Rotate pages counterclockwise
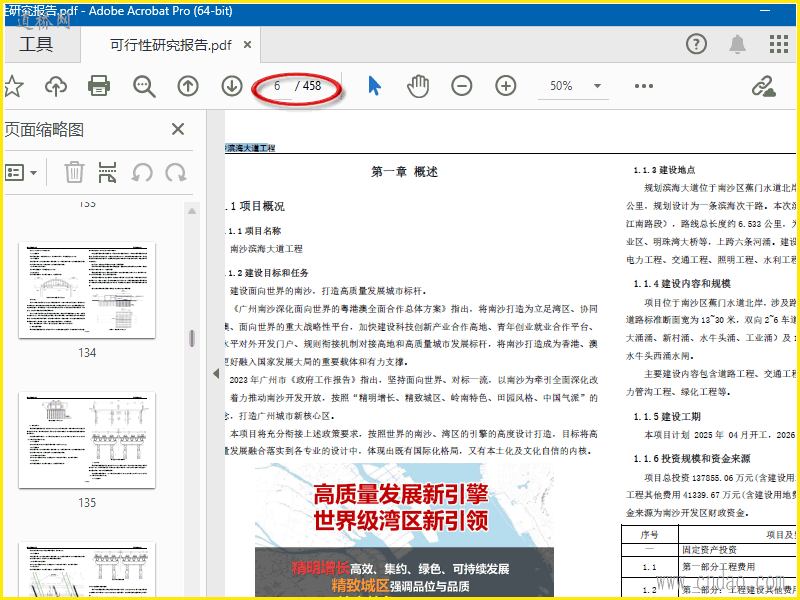 point(142,172)
